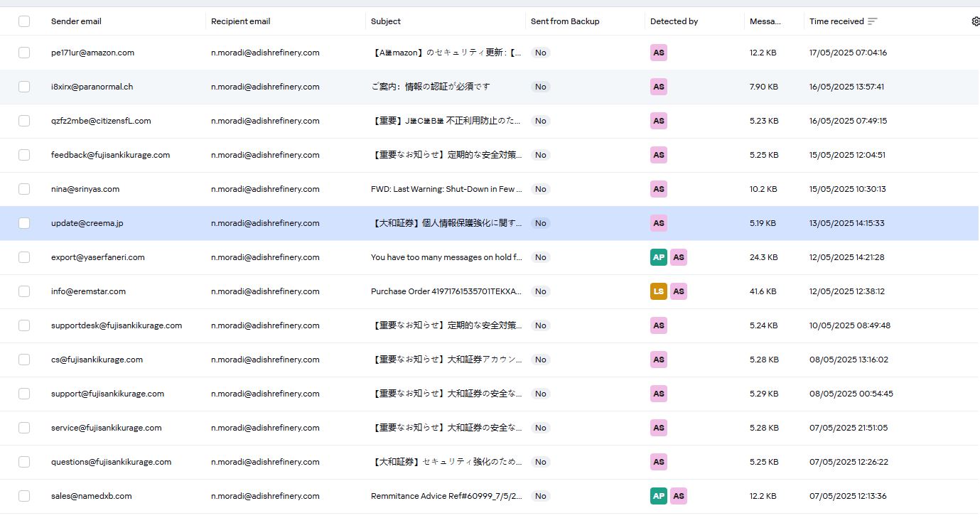Select checkbox for update@creema.jp email
980x518 pixels.
(24, 223)
